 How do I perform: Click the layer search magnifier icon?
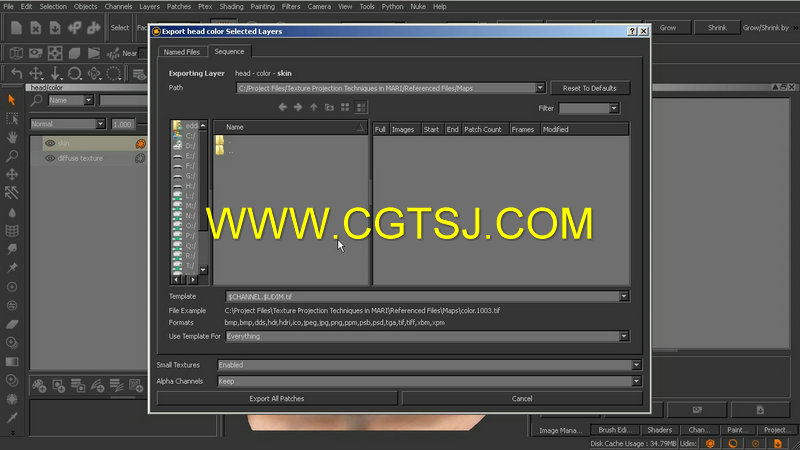click(36, 100)
